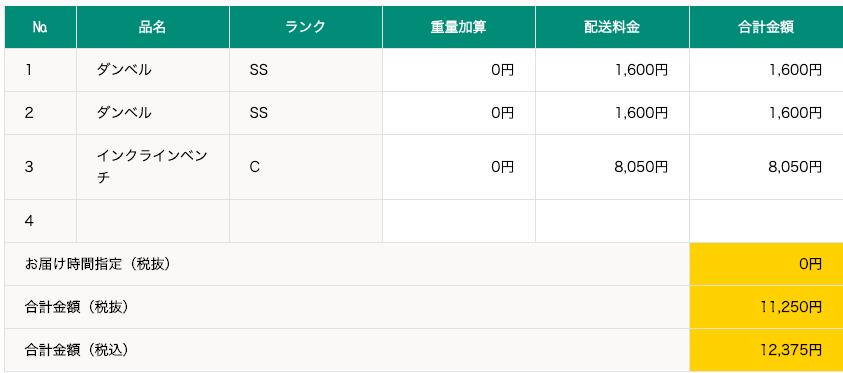Click the お届け時間指定（税抜） label
Image resolution: width=843 pixels, height=373 pixels.
[98, 264]
